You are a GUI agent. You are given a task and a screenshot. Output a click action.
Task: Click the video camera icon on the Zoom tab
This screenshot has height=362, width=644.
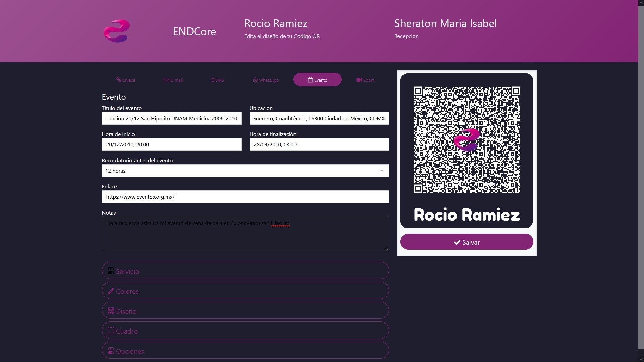click(359, 80)
